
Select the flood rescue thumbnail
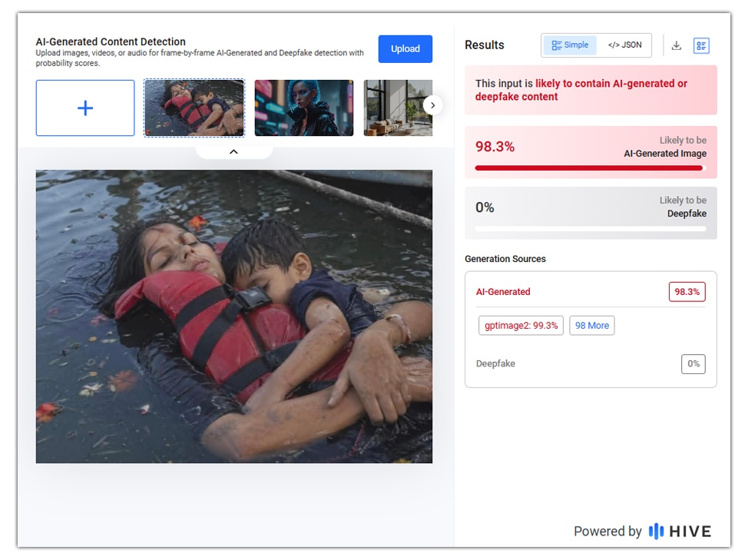[x=194, y=108]
